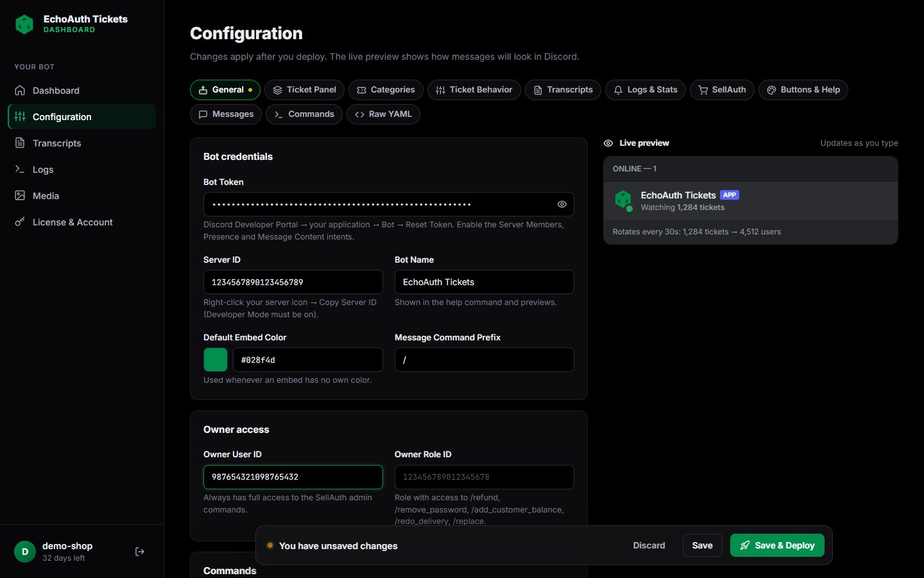Open the Logs sidebar page
This screenshot has width=924, height=578.
tap(81, 170)
